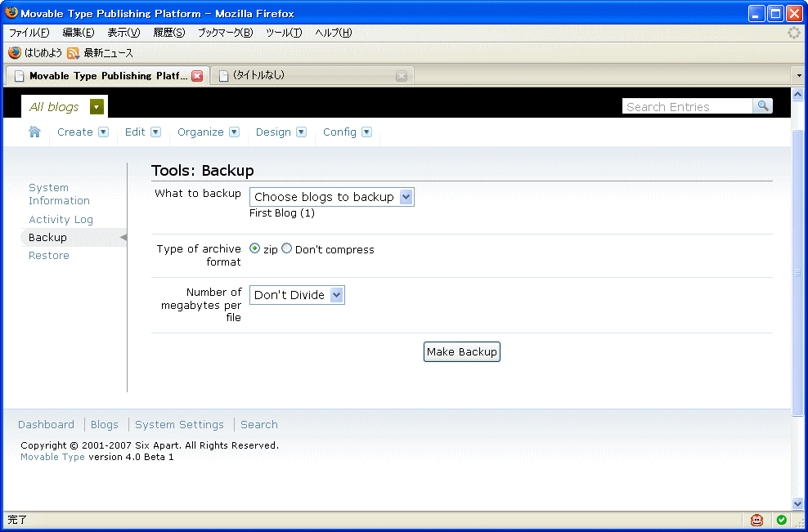This screenshot has width=808, height=532.
Task: Click the Search footer link
Action: coord(258,424)
